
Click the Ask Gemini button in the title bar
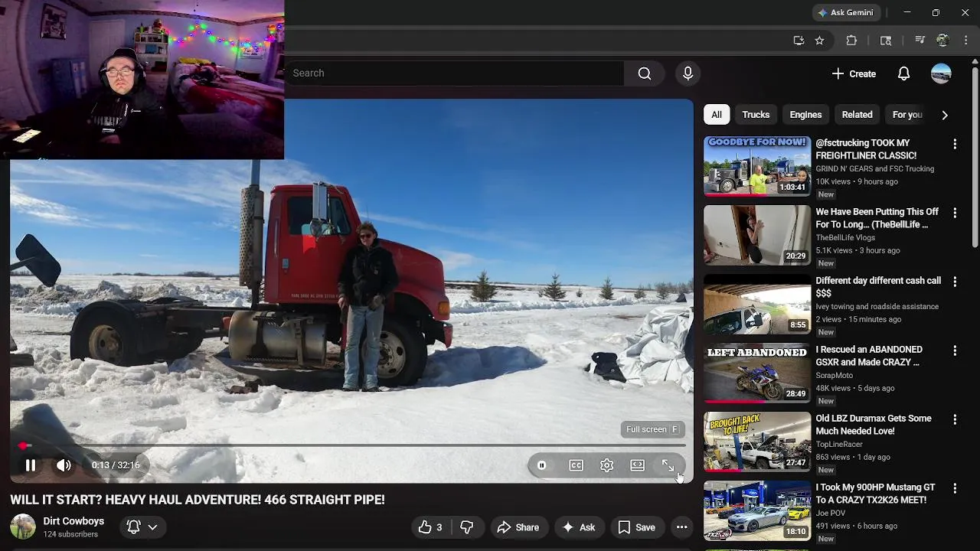tap(847, 12)
